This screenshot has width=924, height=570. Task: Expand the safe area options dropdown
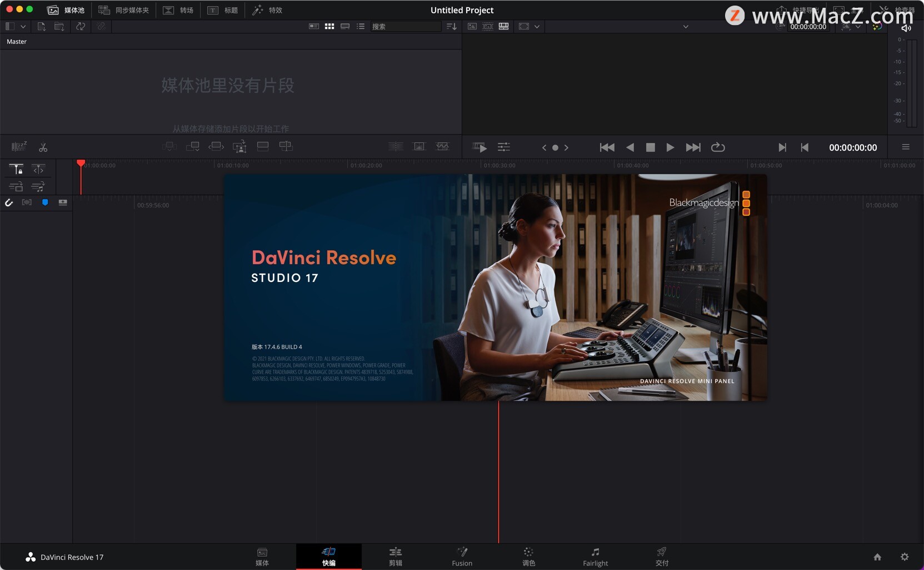pos(537,26)
